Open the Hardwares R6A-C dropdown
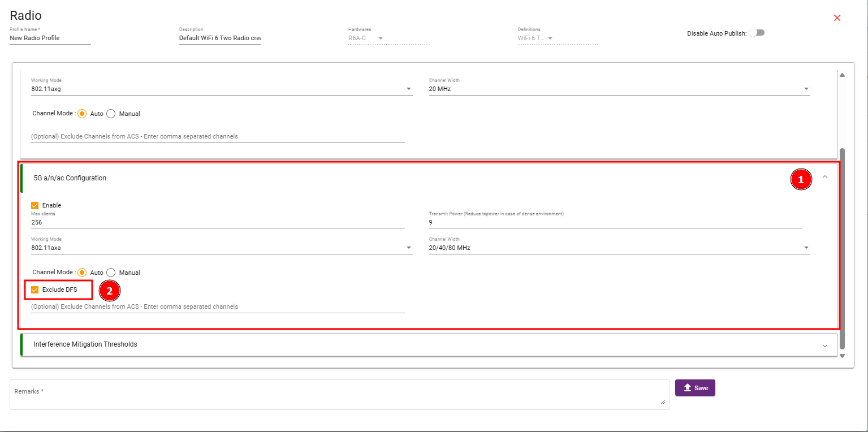This screenshot has height=432, width=868. pyautogui.click(x=381, y=38)
